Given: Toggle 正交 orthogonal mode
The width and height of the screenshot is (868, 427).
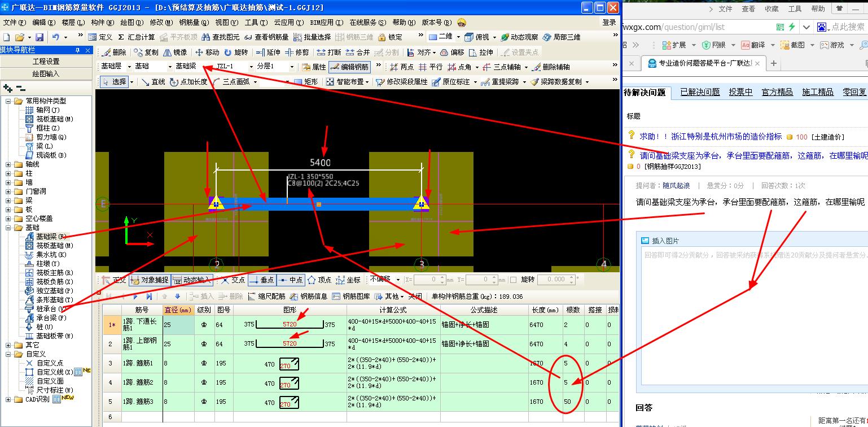Looking at the screenshot, I should [115, 280].
